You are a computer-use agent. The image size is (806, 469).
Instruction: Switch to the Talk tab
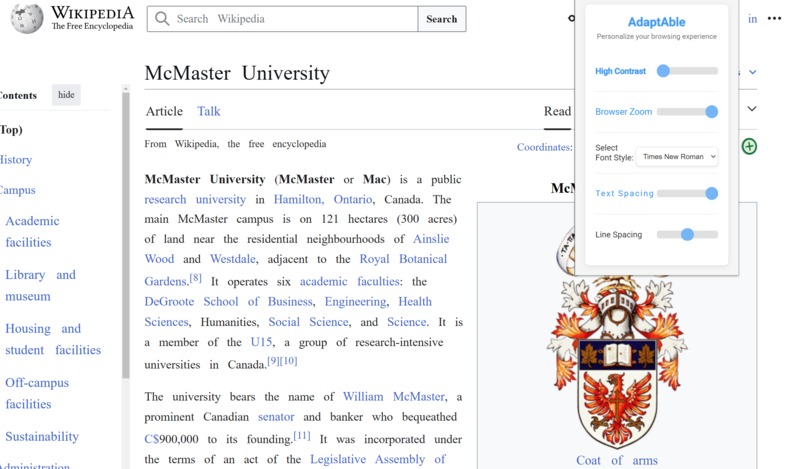[209, 111]
